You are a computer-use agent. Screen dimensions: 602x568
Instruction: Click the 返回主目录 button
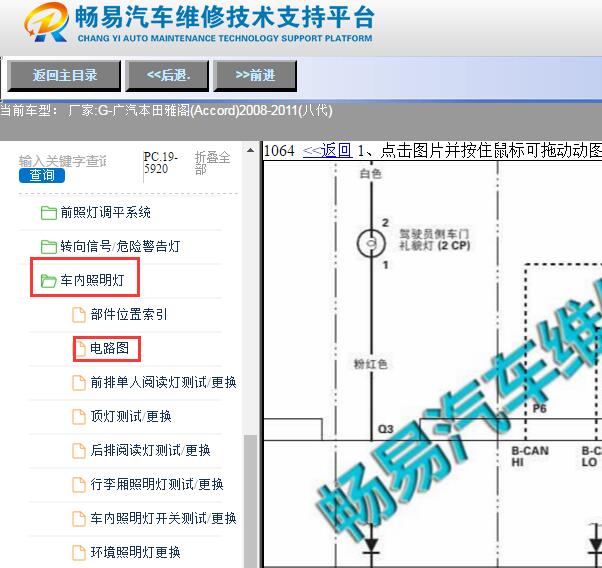coord(64,75)
